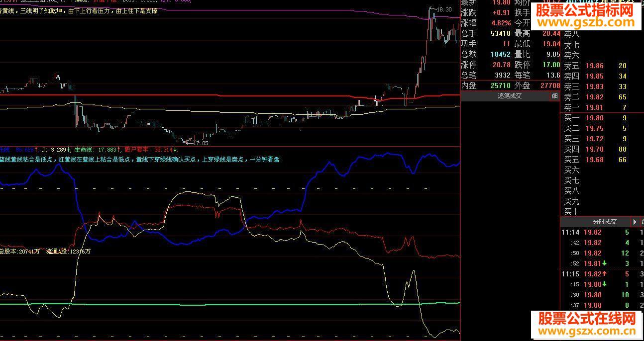
Task: Click the 生命线: 17.883 indicator label
Action: click(x=97, y=149)
